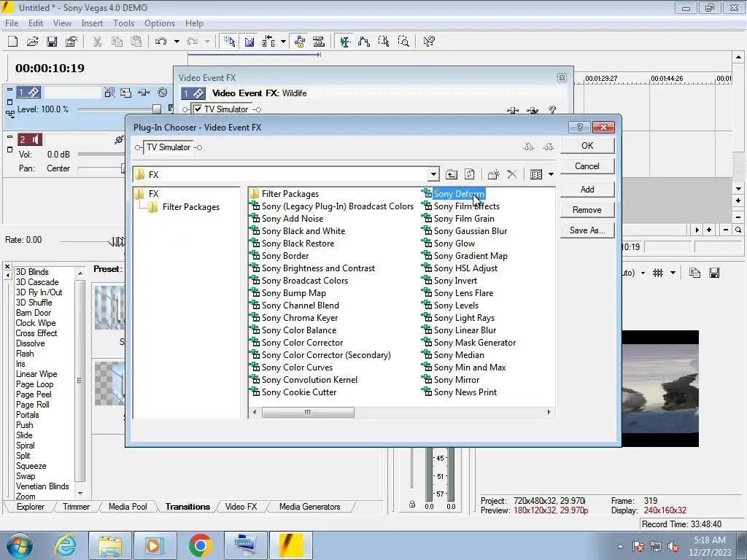Toggle Enable Snapping in the main toolbar
The width and height of the screenshot is (747, 560).
229,42
